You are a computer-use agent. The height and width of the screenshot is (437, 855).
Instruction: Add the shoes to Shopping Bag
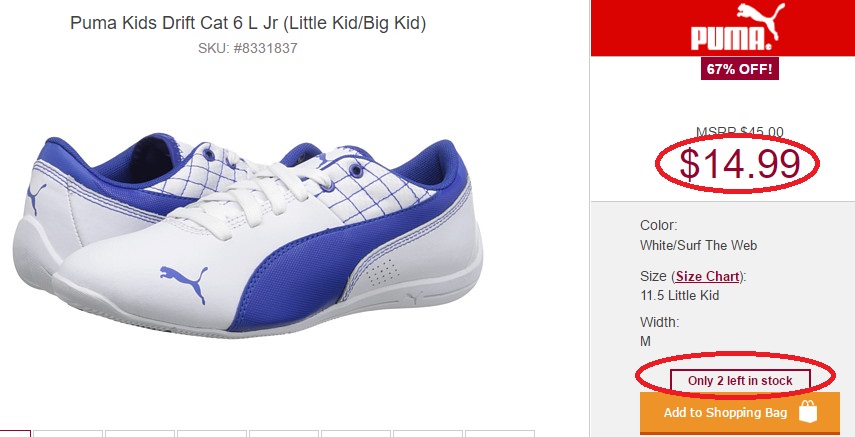(x=739, y=412)
